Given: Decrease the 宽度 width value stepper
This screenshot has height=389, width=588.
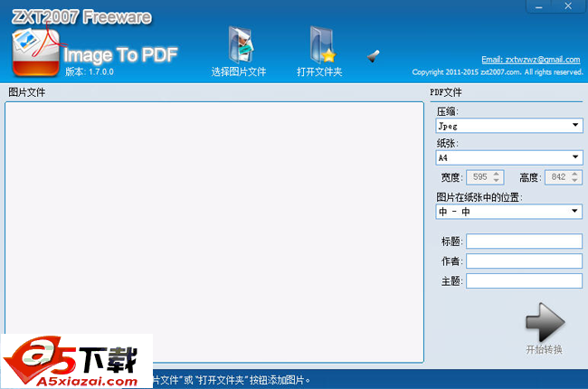Looking at the screenshot, I should 497,180.
